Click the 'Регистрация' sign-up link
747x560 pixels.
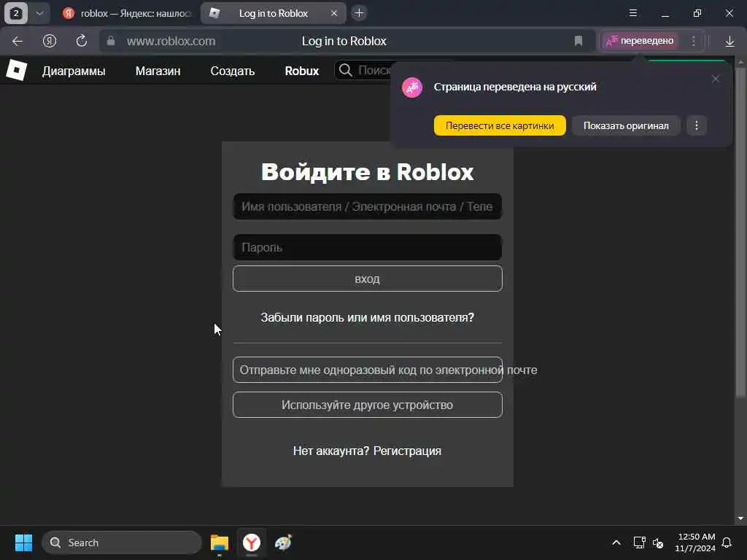(x=407, y=451)
